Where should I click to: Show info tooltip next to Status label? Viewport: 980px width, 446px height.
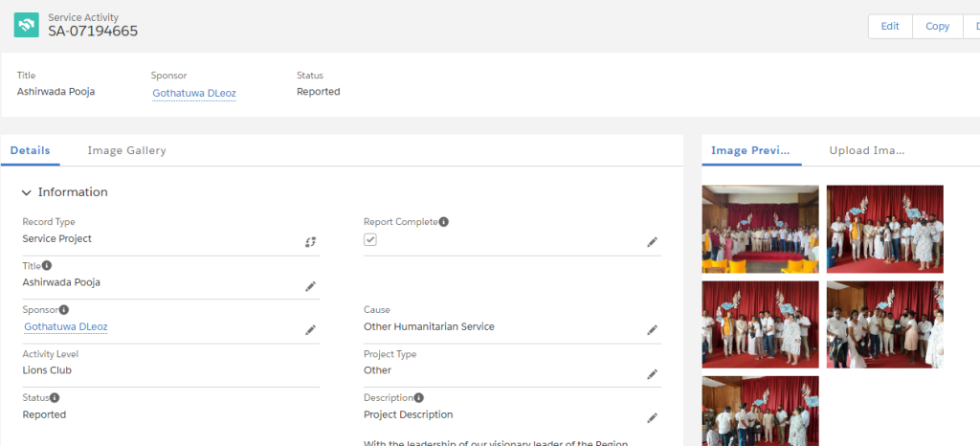coord(55,397)
